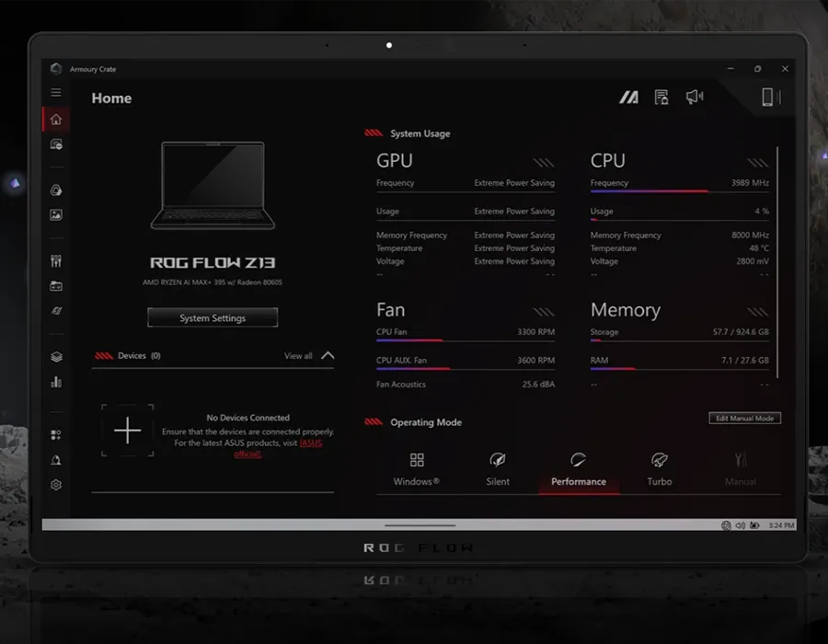The height and width of the screenshot is (644, 828).
Task: Collapse the Devices section with the chevron
Action: [x=328, y=355]
